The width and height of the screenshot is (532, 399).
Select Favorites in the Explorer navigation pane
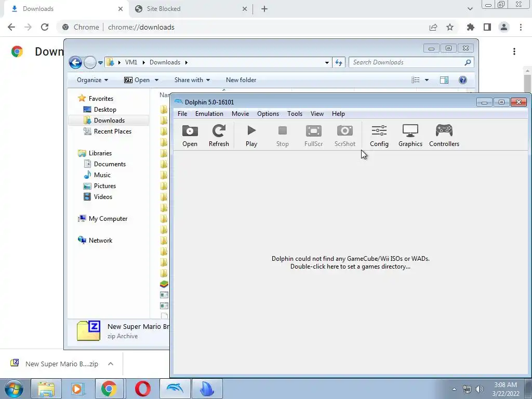tap(101, 98)
